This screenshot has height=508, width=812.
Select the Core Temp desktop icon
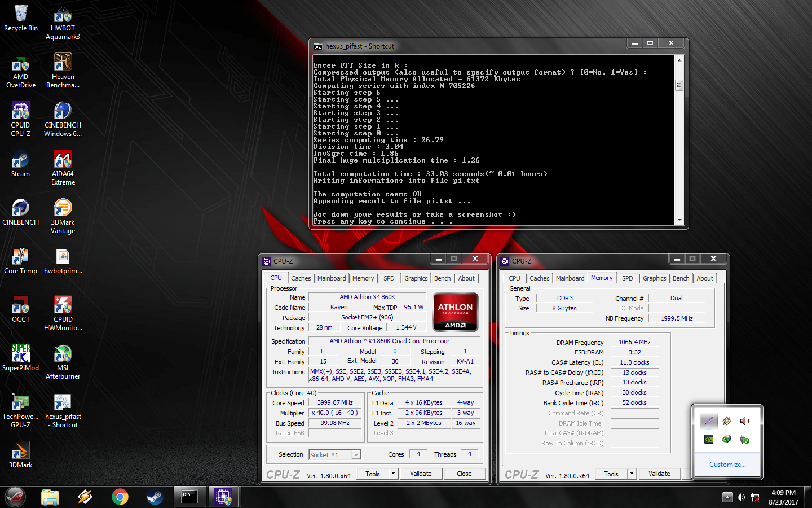[x=21, y=261]
